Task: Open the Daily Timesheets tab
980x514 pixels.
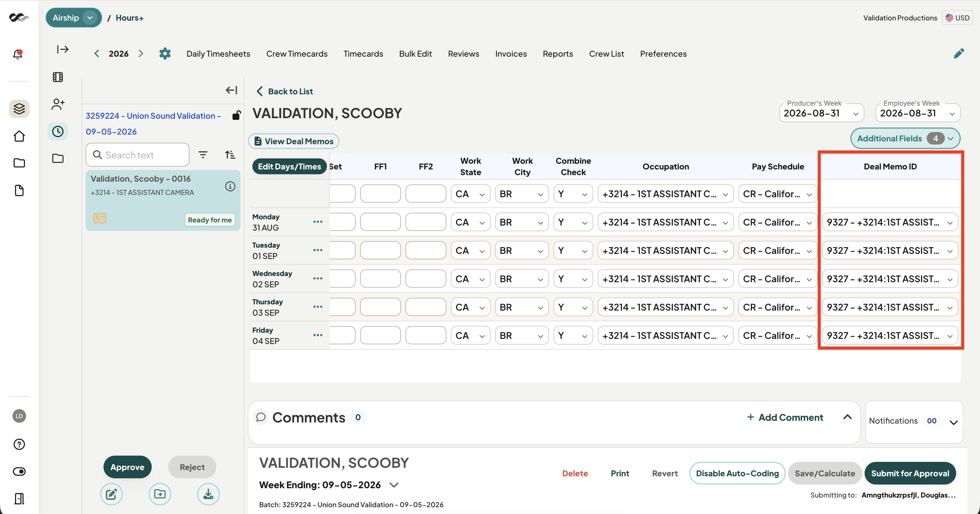Action: pyautogui.click(x=218, y=54)
